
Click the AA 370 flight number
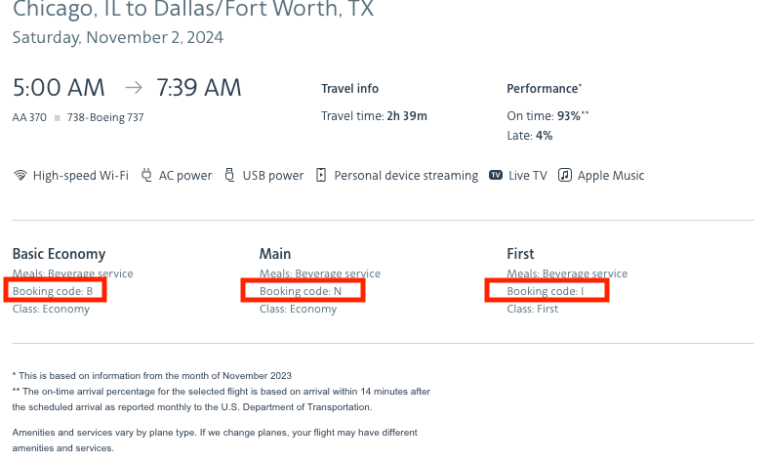tap(29, 118)
